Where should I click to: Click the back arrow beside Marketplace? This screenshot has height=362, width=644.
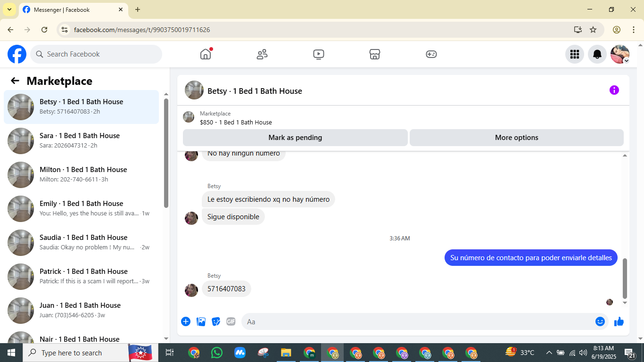click(15, 81)
